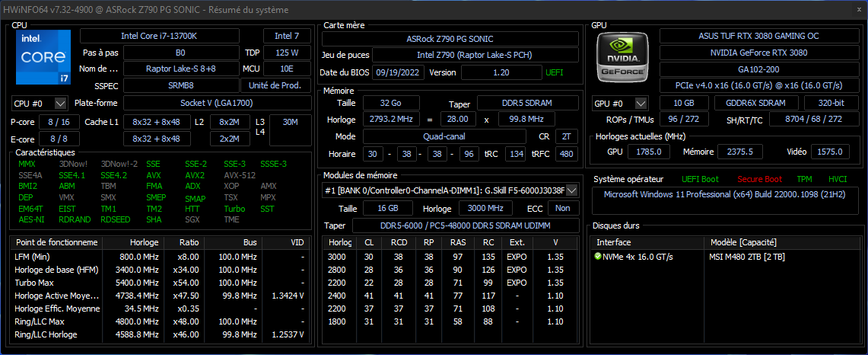
Task: Click the 1.3424 V VID value
Action: pos(286,295)
